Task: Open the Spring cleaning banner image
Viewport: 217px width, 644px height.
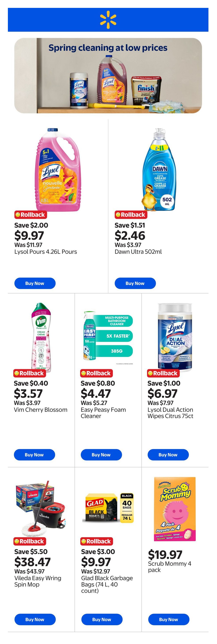Action: pyautogui.click(x=108, y=75)
